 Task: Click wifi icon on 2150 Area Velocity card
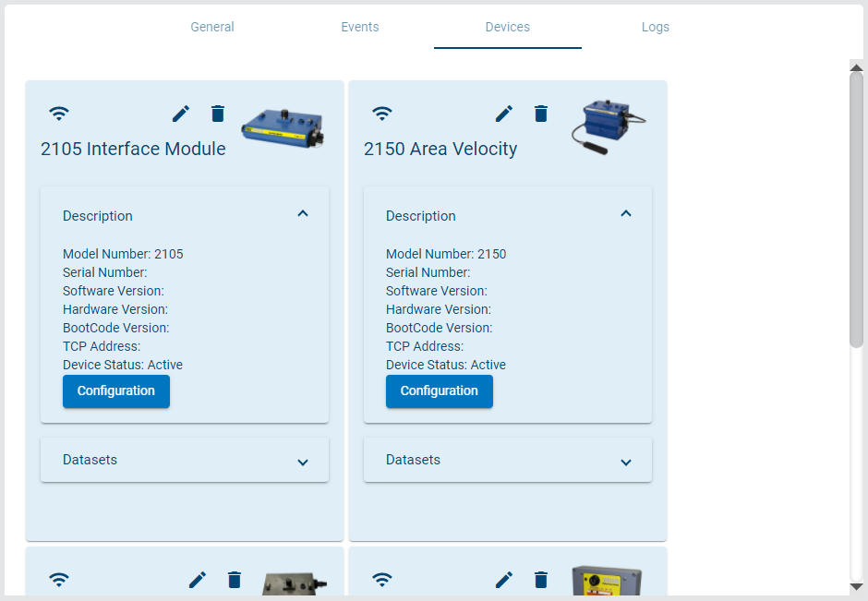[382, 114]
